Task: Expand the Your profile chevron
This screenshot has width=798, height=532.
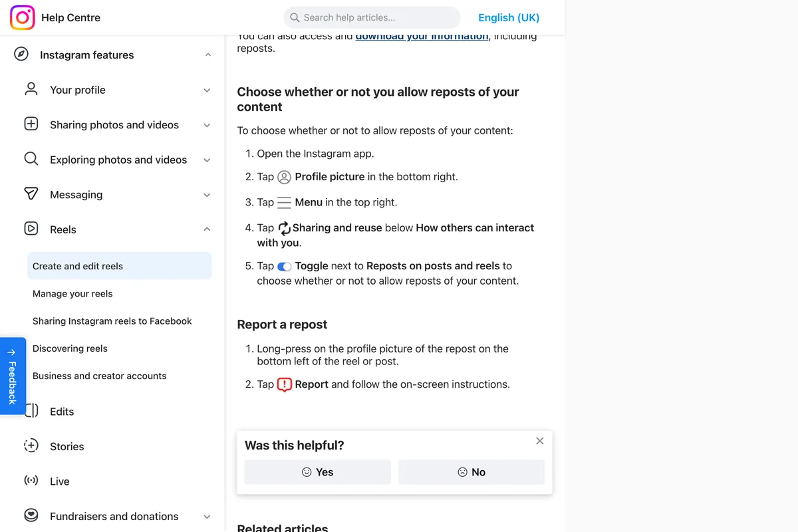Action: 207,90
